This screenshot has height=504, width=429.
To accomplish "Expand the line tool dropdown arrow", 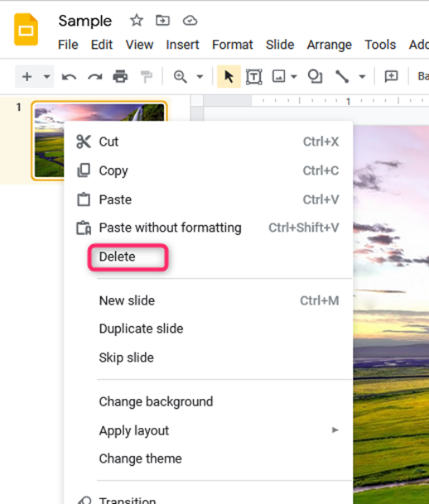I will [x=362, y=77].
